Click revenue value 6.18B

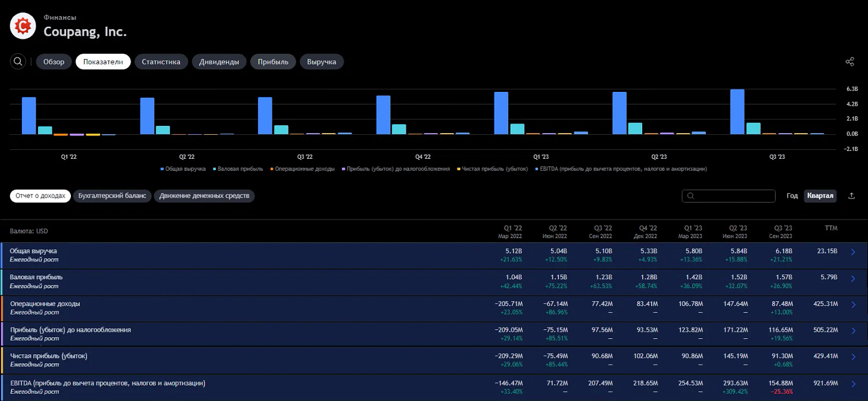pos(783,251)
